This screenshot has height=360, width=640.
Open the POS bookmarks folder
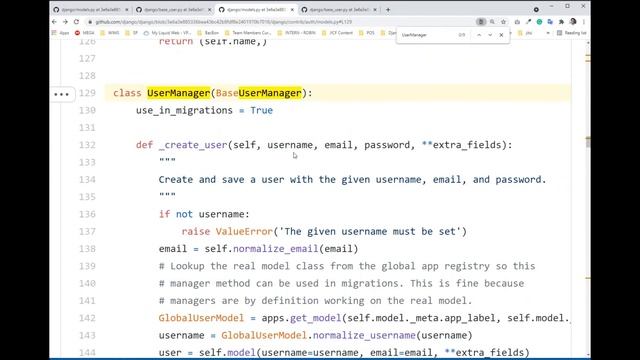(x=367, y=33)
